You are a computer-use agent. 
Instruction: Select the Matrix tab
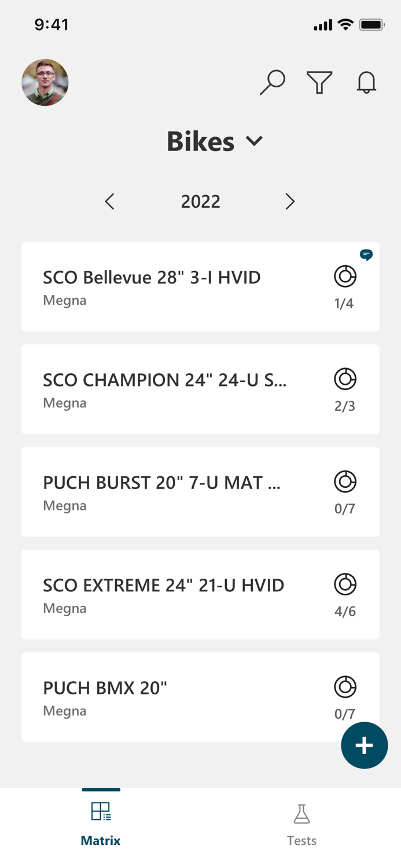(x=101, y=825)
